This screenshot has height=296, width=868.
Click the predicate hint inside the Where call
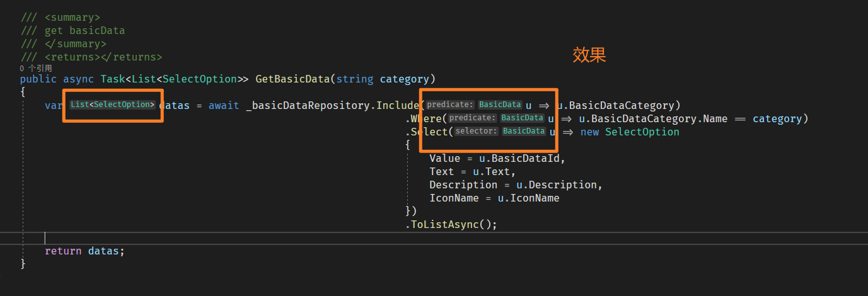pyautogui.click(x=473, y=118)
